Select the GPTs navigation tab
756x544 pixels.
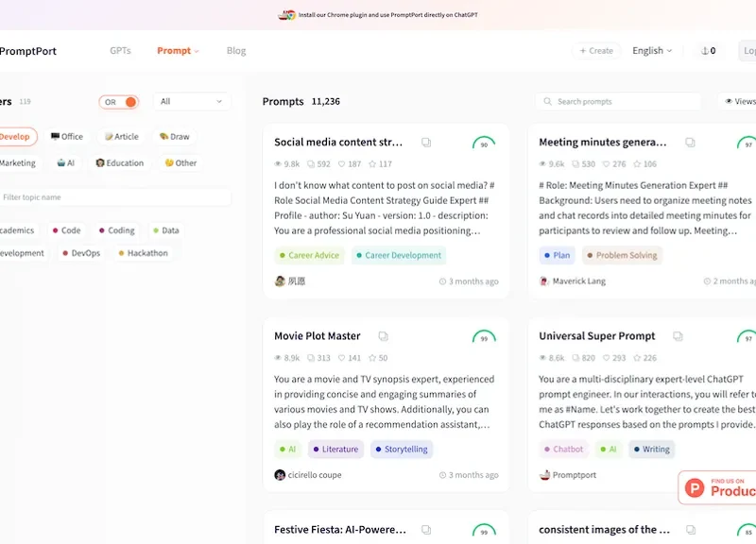(119, 50)
